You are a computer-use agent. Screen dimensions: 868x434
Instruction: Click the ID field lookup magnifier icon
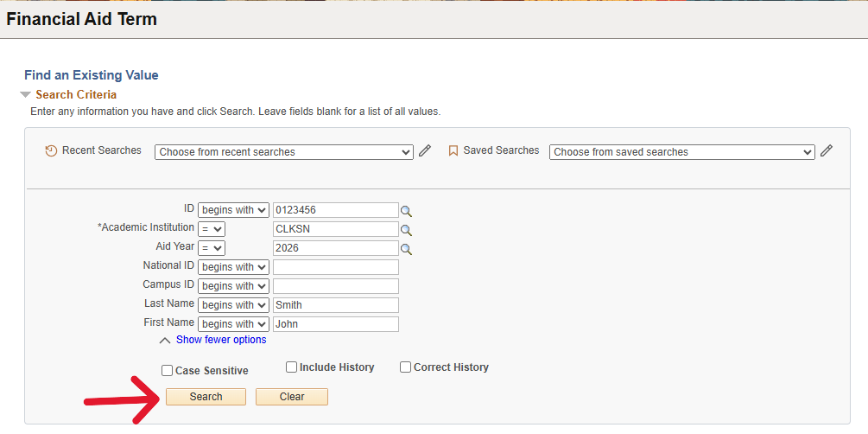tap(407, 210)
